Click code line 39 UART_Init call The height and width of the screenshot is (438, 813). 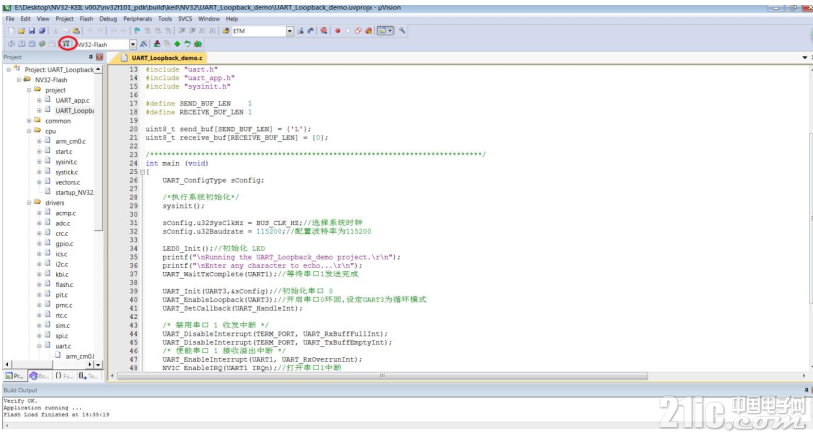point(247,291)
